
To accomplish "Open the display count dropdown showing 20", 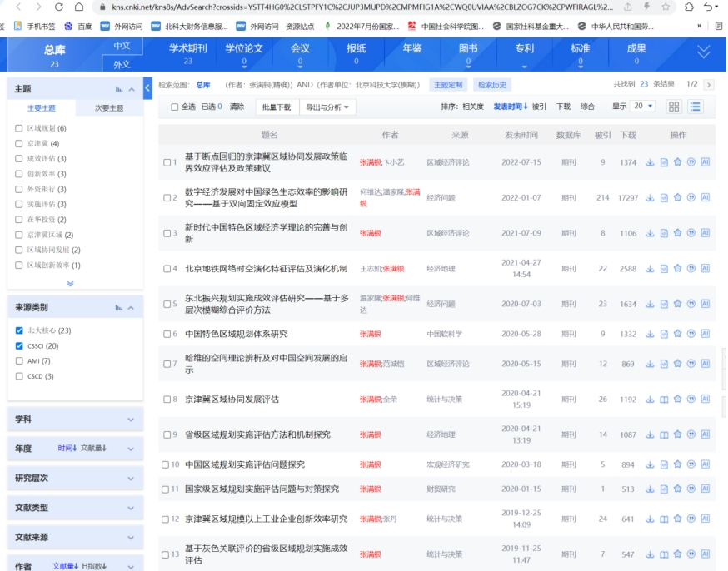I will coord(643,107).
